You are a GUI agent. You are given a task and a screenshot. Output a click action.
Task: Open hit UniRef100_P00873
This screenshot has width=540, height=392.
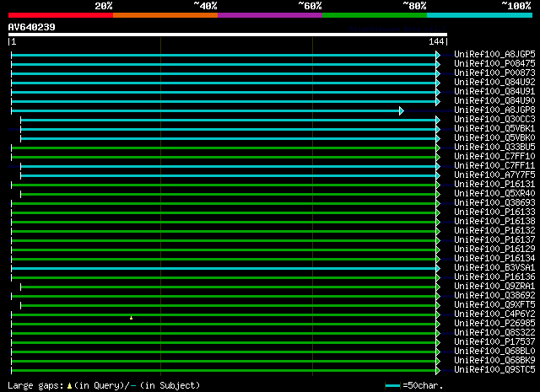(x=494, y=73)
